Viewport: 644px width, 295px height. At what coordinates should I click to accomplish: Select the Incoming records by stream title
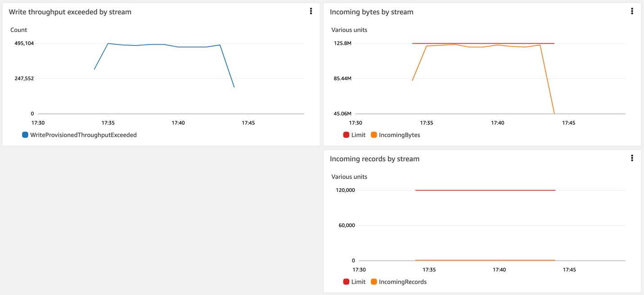(374, 159)
